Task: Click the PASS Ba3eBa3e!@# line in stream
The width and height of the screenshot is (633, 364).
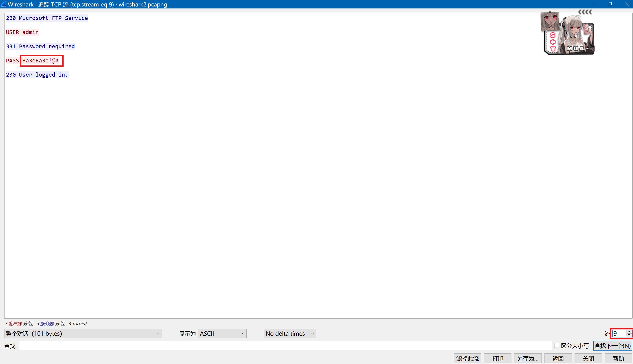Action: click(33, 60)
